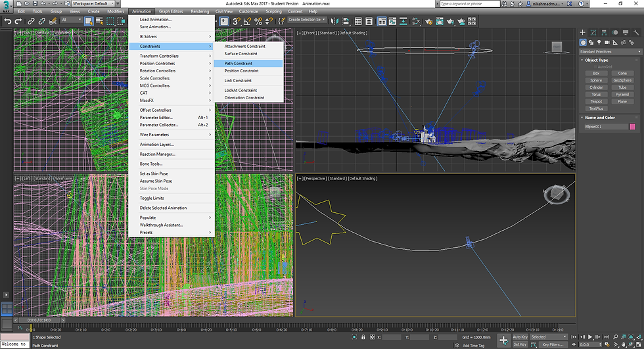644x349 pixels.
Task: Click the Teapot primitive button
Action: click(x=596, y=101)
